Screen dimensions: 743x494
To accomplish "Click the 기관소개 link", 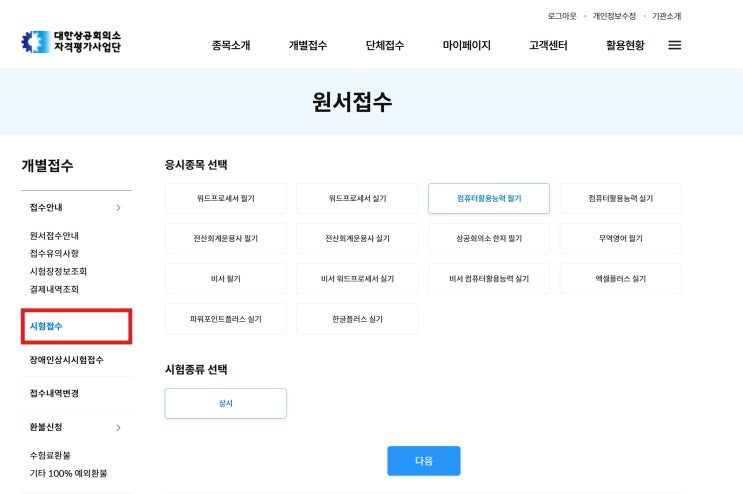I will coord(666,16).
